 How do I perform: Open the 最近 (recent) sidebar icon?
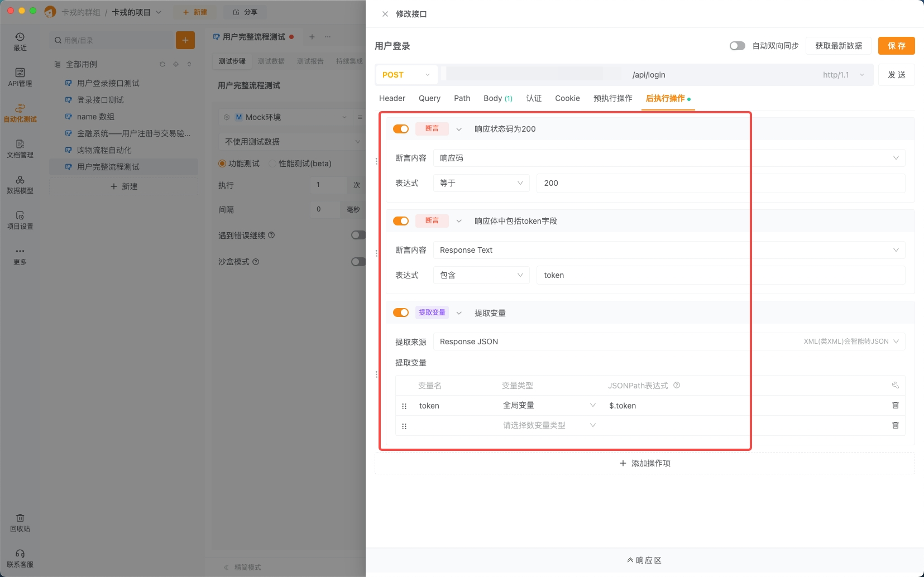[20, 41]
